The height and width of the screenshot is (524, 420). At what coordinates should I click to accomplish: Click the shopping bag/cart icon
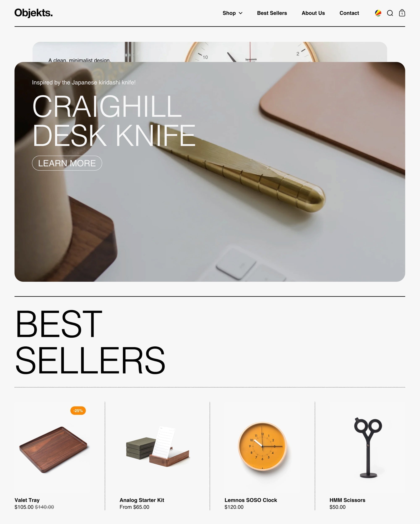click(x=402, y=13)
